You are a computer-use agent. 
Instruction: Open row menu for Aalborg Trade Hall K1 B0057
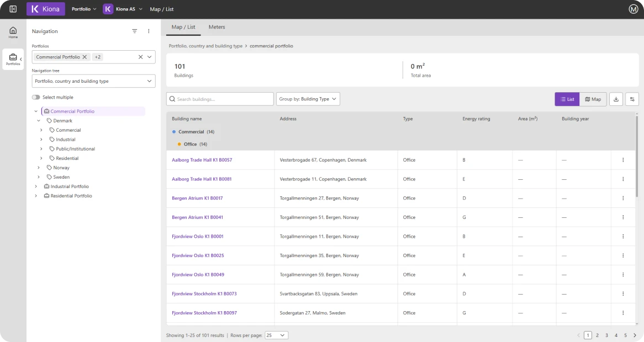623,160
